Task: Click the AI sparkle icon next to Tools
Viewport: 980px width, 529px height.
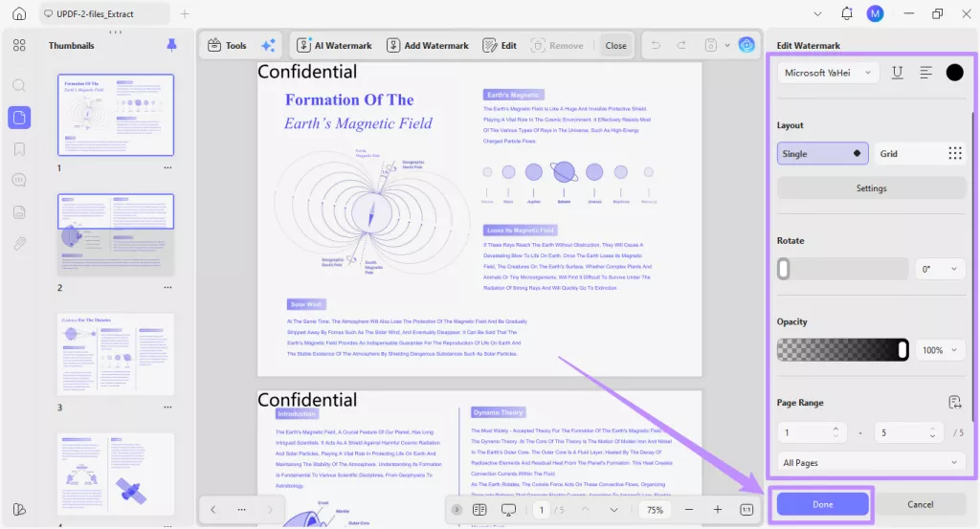Action: tap(268, 45)
